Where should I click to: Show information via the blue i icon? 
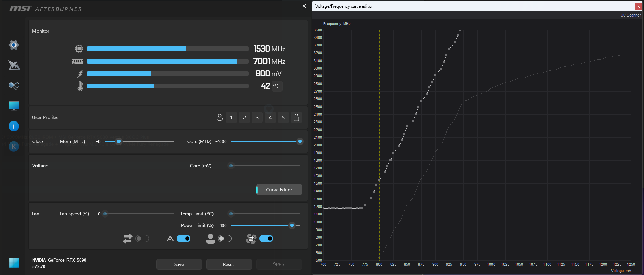pos(14,126)
